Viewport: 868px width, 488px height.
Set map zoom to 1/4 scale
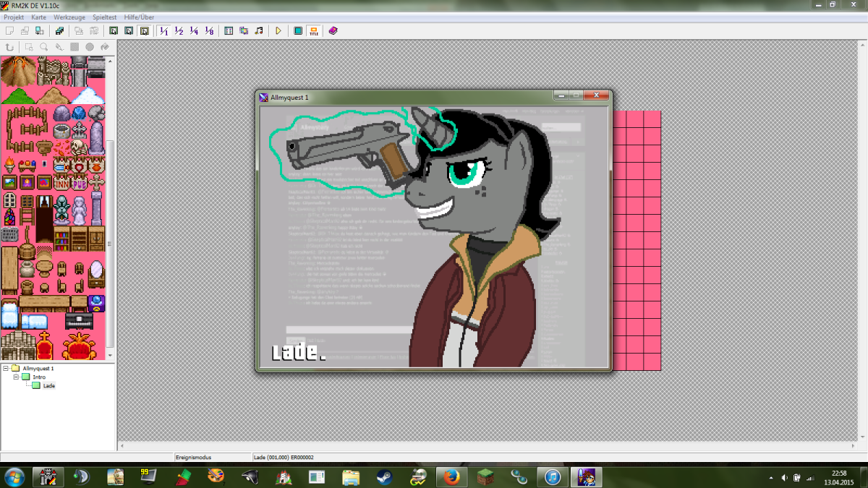(194, 31)
